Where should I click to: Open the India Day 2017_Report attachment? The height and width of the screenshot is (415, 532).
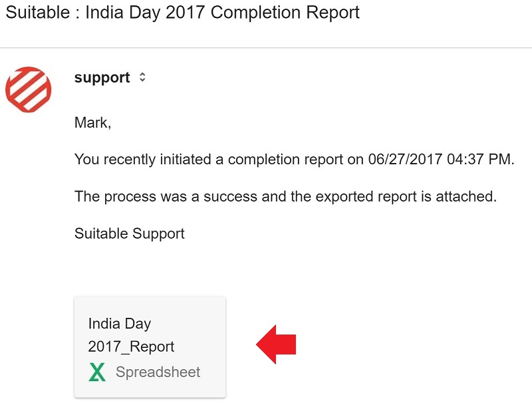point(150,346)
